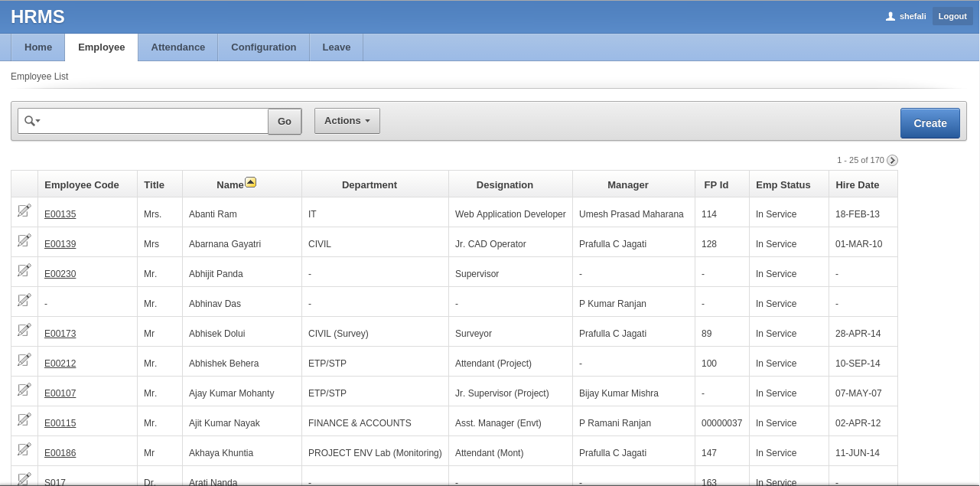Image resolution: width=980 pixels, height=486 pixels.
Task: Click edit pencil for Abhinav Das
Action: pyautogui.click(x=24, y=300)
